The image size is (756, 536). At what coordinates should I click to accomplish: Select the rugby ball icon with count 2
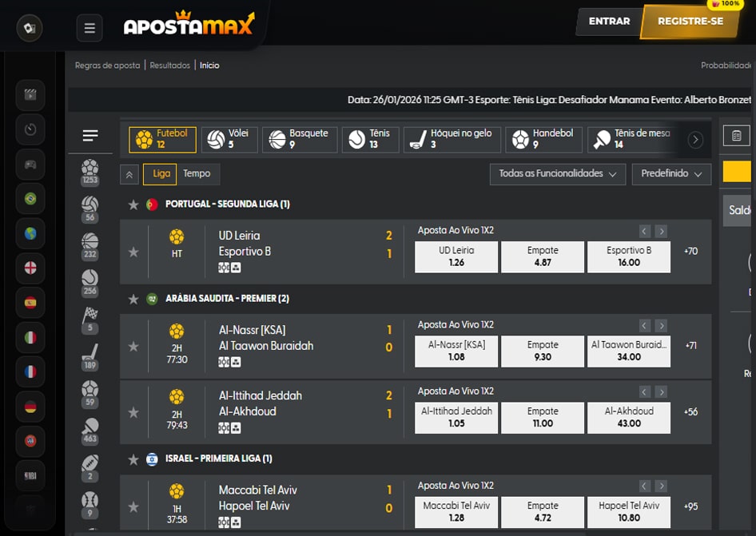pyautogui.click(x=90, y=468)
